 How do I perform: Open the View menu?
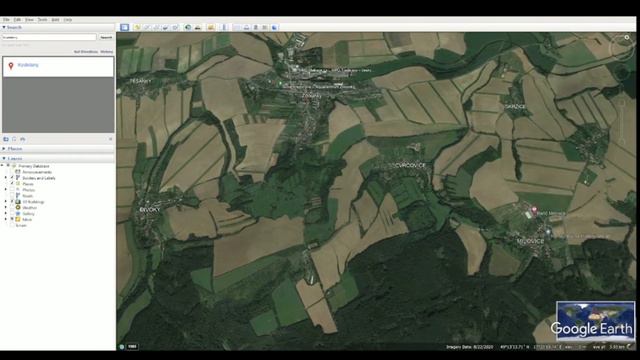coord(29,20)
